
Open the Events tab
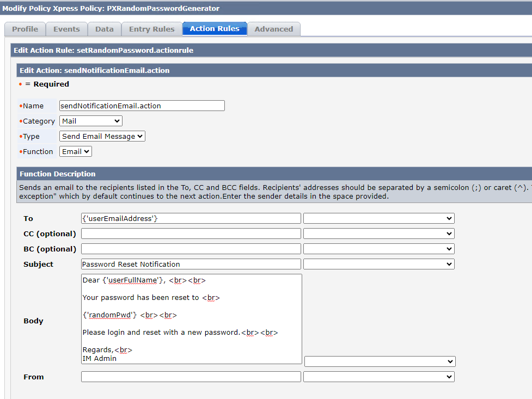pyautogui.click(x=66, y=29)
